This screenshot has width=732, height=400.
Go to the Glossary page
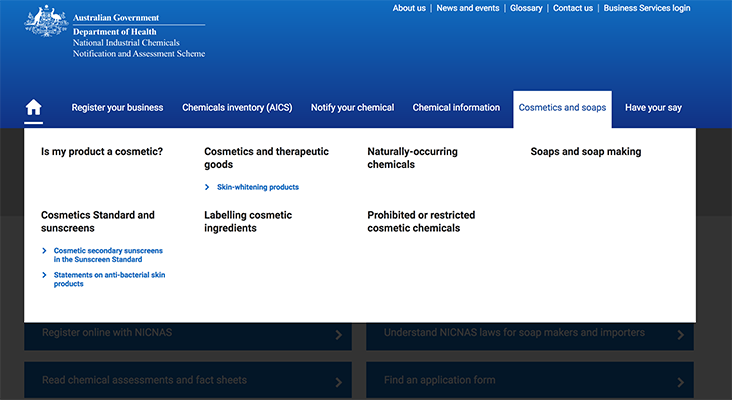(526, 8)
